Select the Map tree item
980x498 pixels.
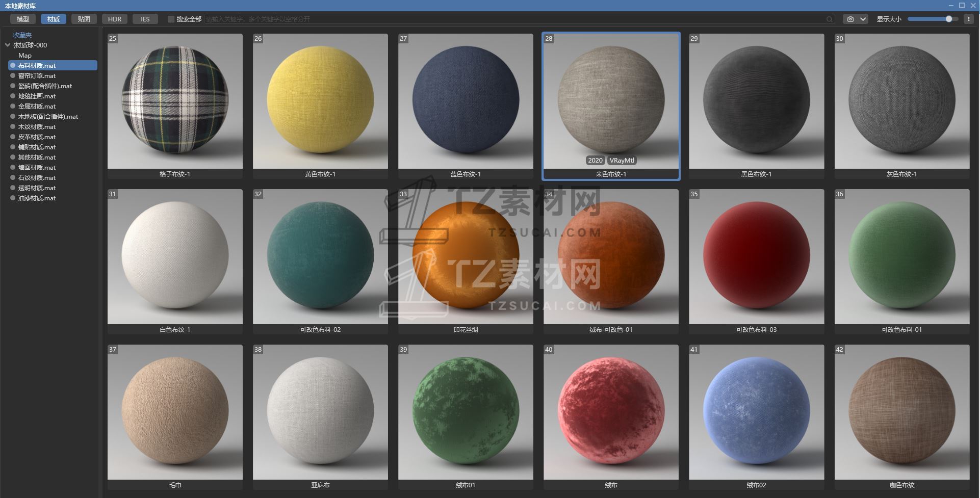pos(25,55)
